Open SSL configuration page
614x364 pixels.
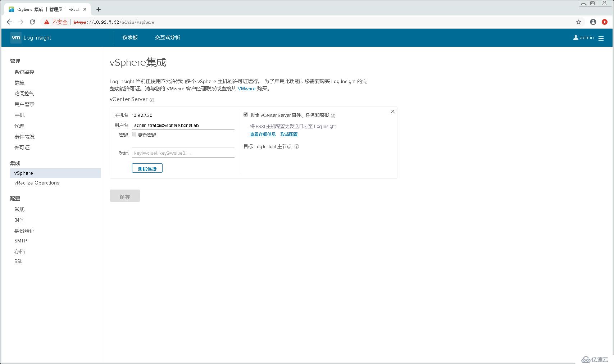tap(18, 261)
